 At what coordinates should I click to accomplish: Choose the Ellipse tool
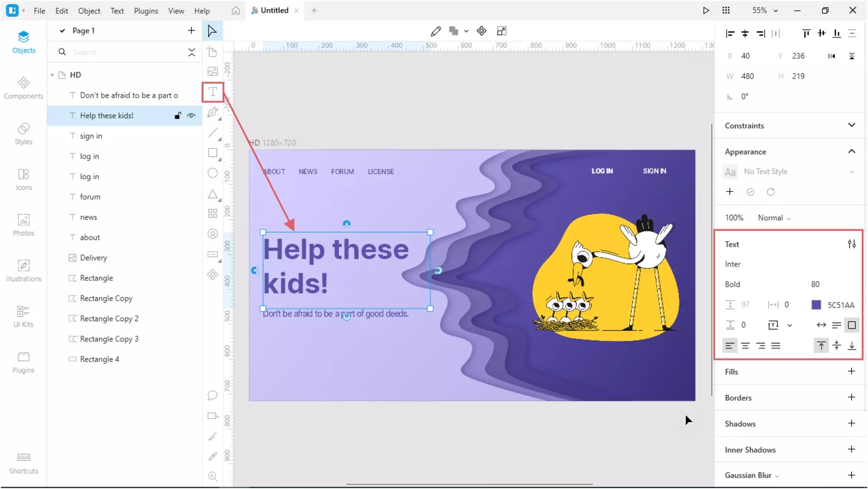pyautogui.click(x=212, y=173)
